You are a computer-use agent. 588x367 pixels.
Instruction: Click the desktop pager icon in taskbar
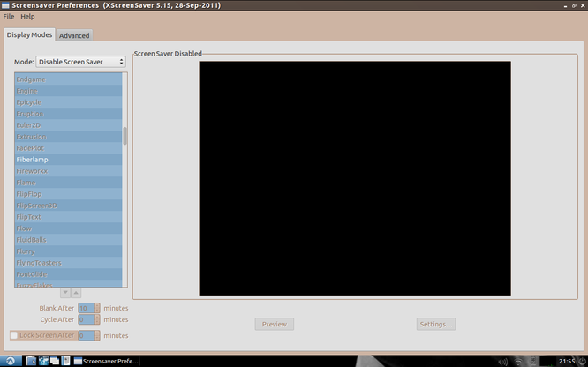[65, 361]
